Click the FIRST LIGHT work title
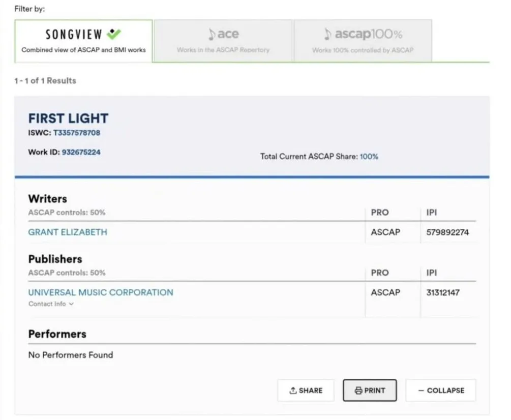 click(69, 118)
